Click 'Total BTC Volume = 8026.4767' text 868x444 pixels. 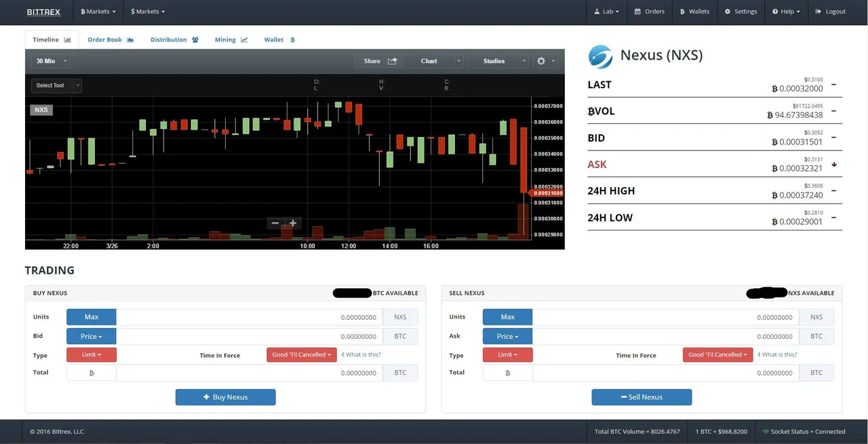(x=637, y=432)
